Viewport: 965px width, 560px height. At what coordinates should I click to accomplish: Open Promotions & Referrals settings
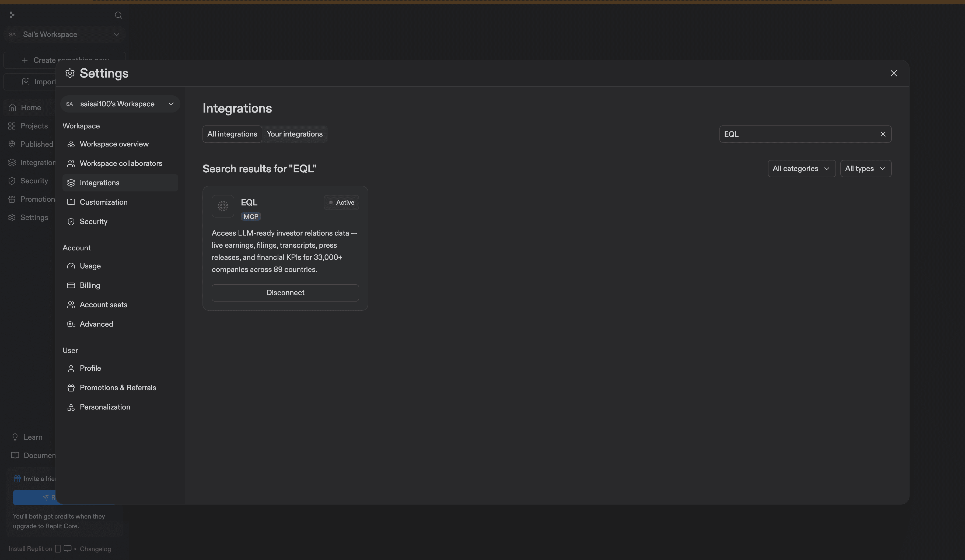(x=120, y=388)
